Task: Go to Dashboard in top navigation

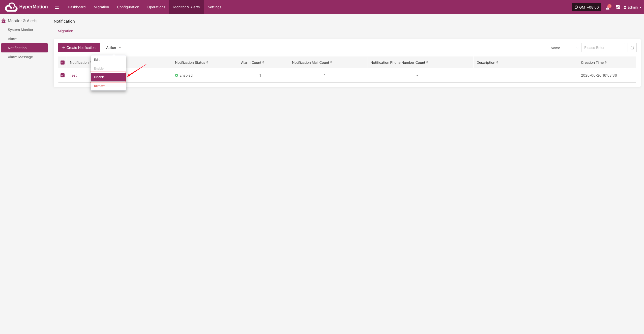Action: 77,7
